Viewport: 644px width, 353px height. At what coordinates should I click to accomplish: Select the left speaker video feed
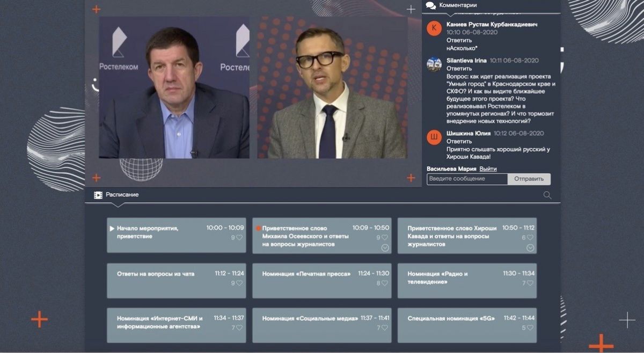[x=174, y=87]
